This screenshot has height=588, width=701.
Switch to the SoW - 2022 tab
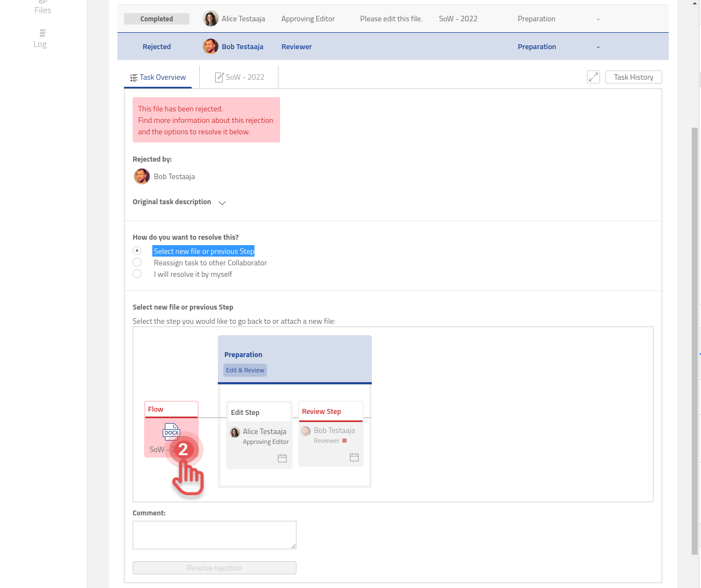[239, 77]
